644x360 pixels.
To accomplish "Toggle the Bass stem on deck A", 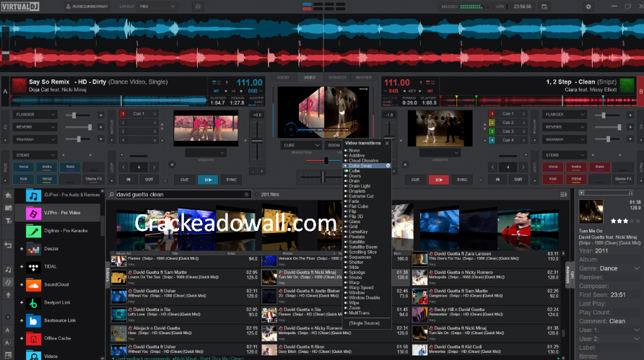I will coord(70,167).
